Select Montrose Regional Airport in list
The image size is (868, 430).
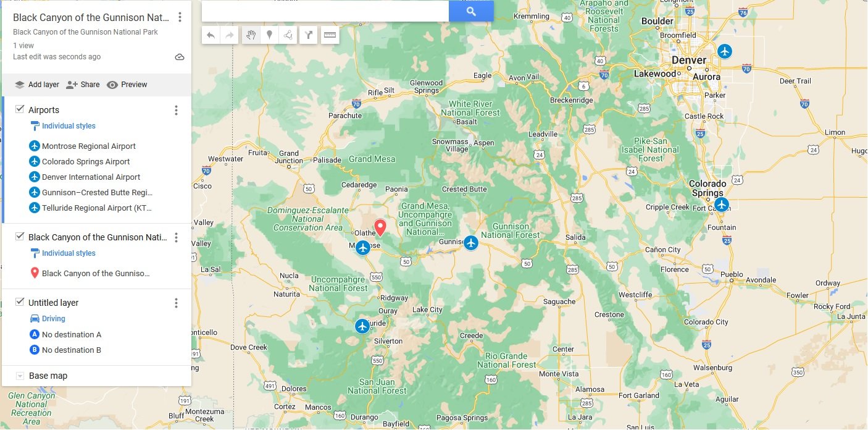89,146
